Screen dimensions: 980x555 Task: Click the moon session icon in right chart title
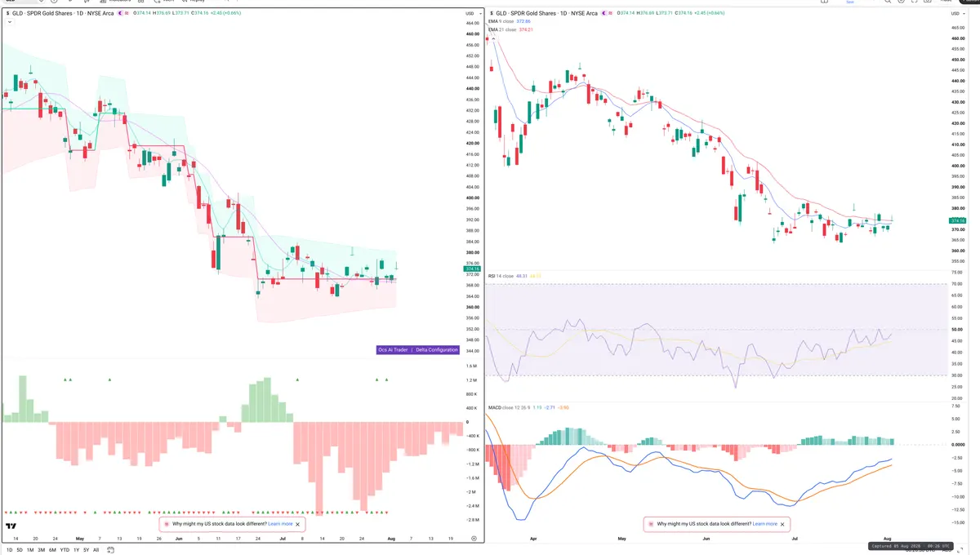[604, 13]
